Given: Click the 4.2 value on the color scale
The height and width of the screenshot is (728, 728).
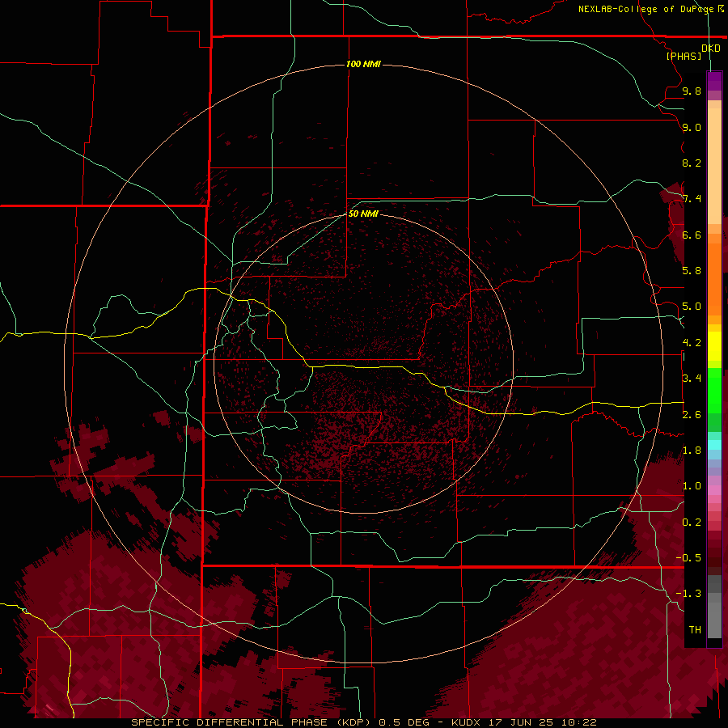Looking at the screenshot, I should tap(692, 343).
